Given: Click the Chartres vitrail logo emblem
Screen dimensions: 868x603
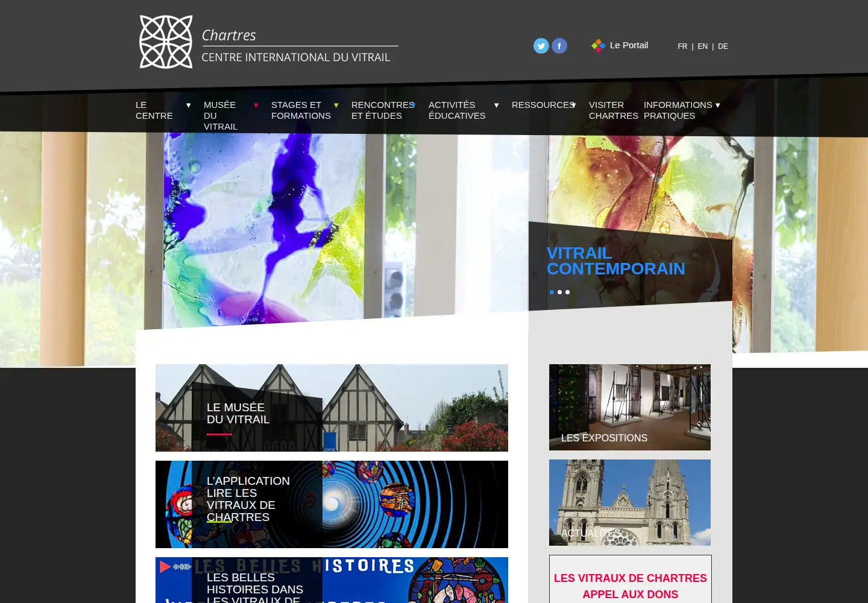Looking at the screenshot, I should tap(166, 42).
